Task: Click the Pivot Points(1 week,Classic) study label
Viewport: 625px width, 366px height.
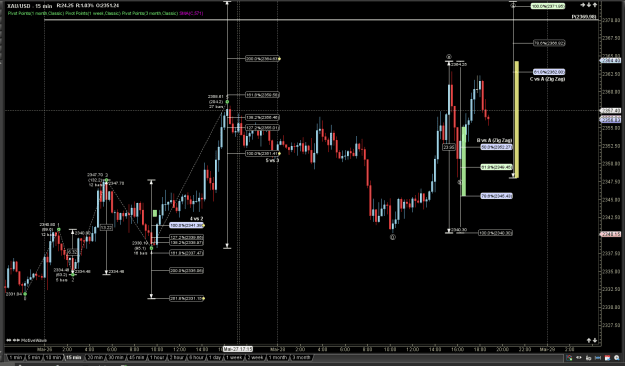Action: (93, 13)
